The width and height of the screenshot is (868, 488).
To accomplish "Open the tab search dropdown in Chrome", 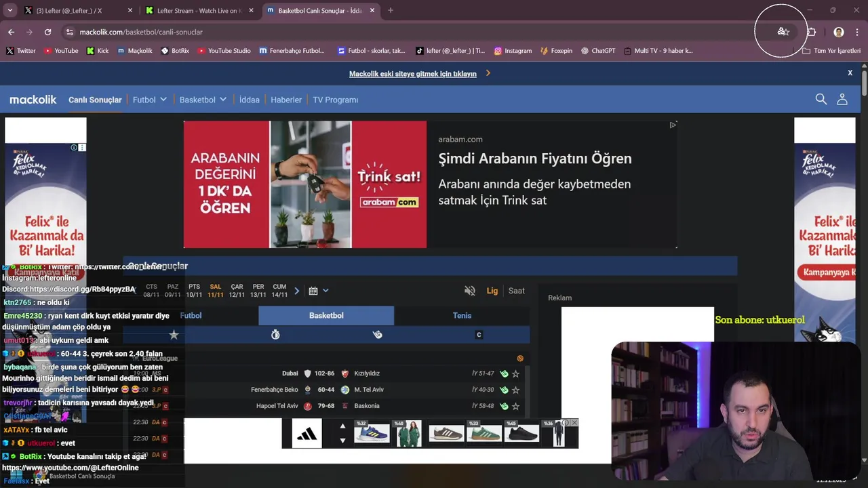I will pos(9,10).
